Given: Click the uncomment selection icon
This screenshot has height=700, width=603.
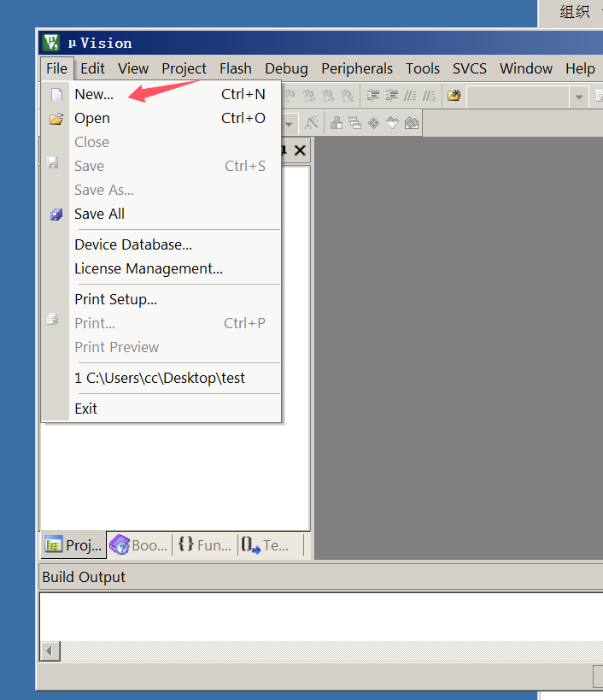Looking at the screenshot, I should coord(429,96).
